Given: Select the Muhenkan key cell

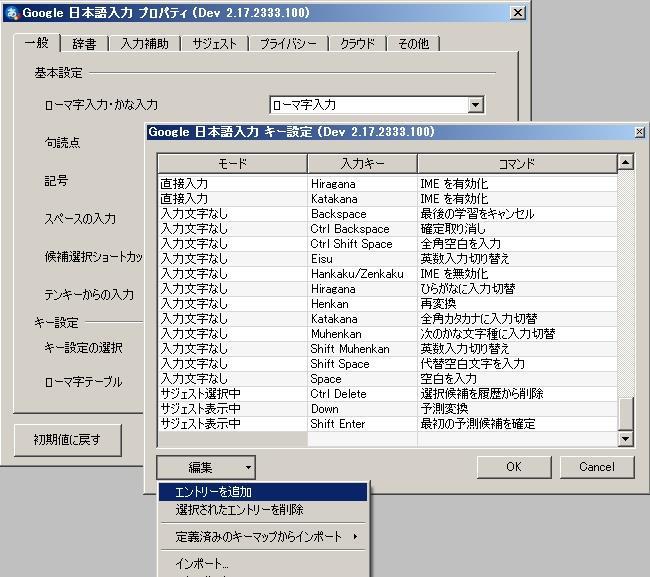Looking at the screenshot, I should (362, 334).
